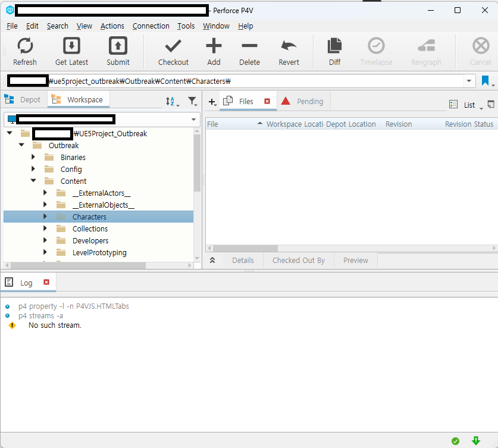Image resolution: width=498 pixels, height=448 pixels.
Task: Open the Actions menu
Action: click(x=112, y=26)
